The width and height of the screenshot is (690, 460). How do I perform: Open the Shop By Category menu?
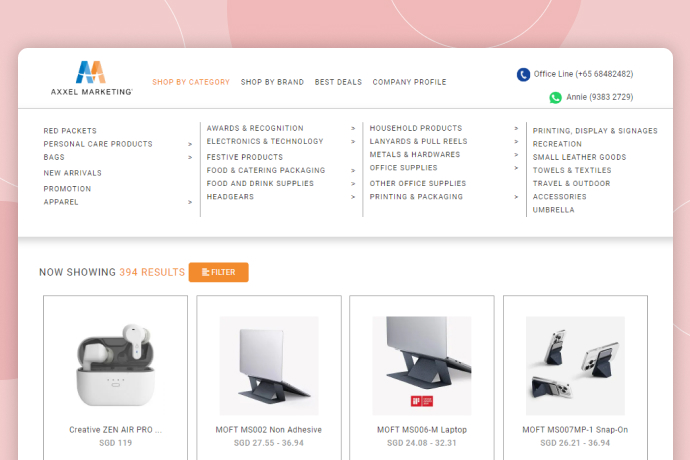191,82
